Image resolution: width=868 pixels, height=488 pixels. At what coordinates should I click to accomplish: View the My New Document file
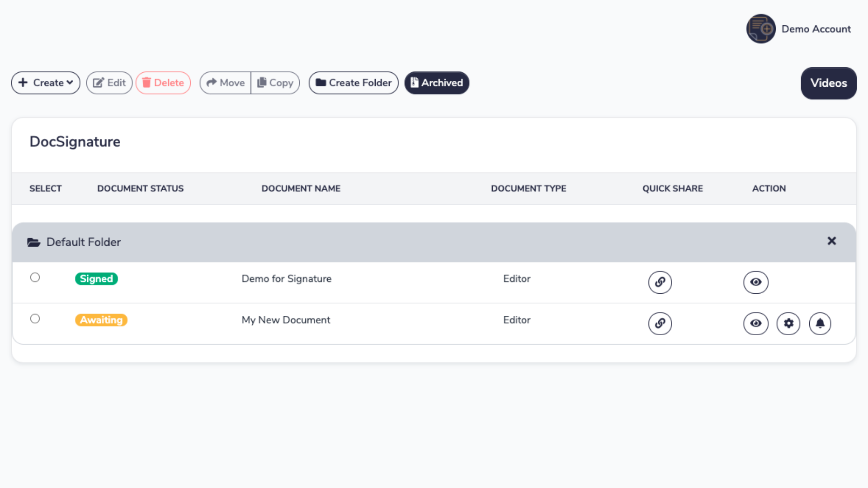[x=756, y=324]
